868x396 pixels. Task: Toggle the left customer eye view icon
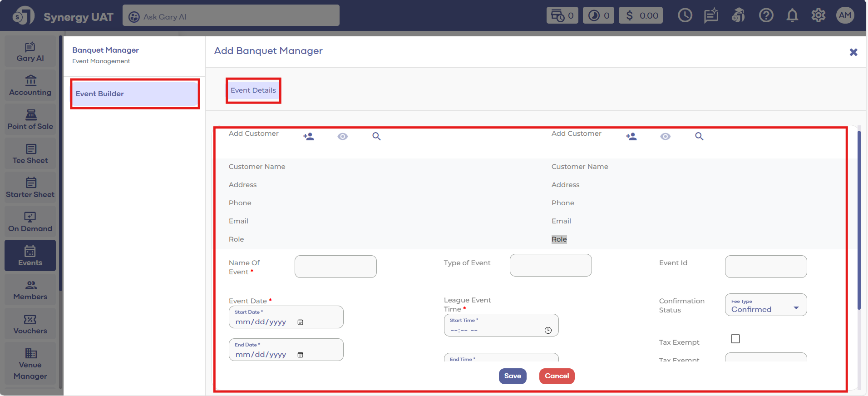coord(343,136)
